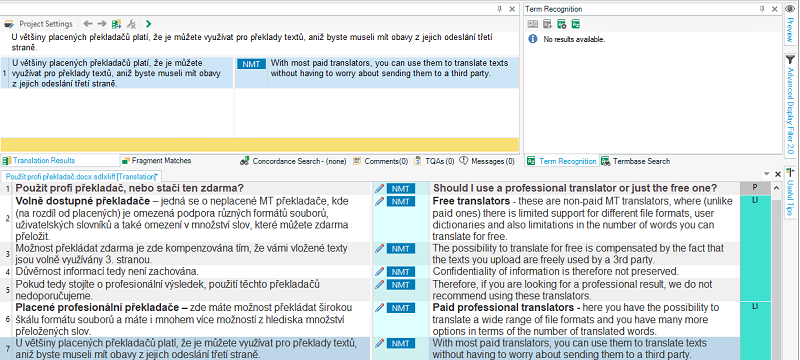The width and height of the screenshot is (800, 360).
Task: Open the editor document list dropdown arrow
Action: click(x=766, y=174)
